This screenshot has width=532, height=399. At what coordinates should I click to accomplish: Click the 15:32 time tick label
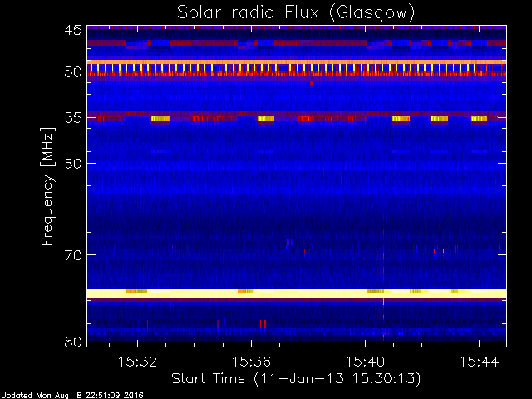pos(137,362)
